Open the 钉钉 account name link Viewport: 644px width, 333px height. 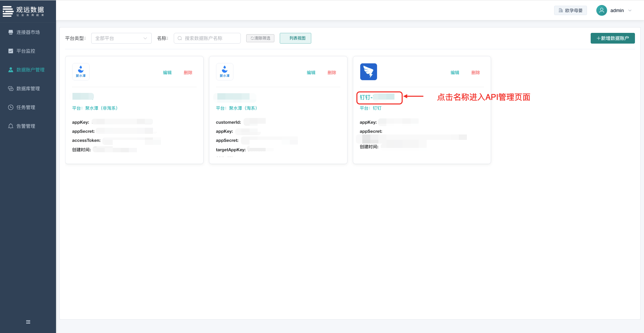pos(377,97)
